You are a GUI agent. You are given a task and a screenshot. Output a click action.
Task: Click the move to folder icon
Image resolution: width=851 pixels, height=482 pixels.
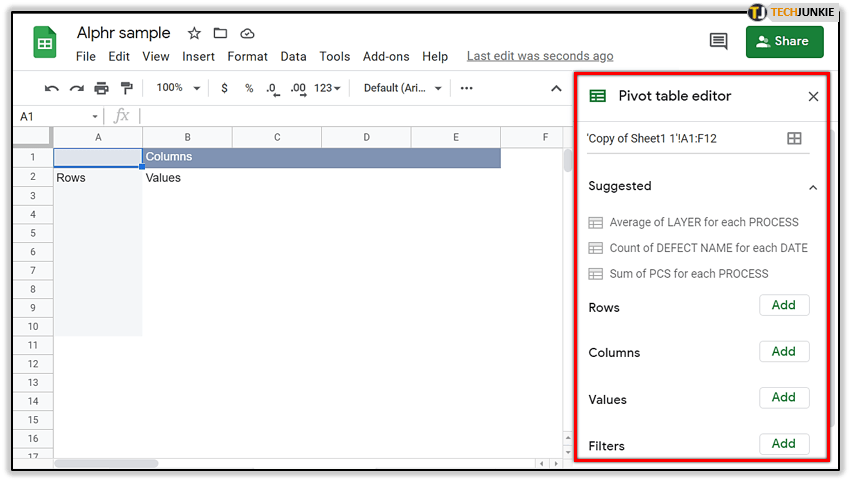(x=220, y=34)
